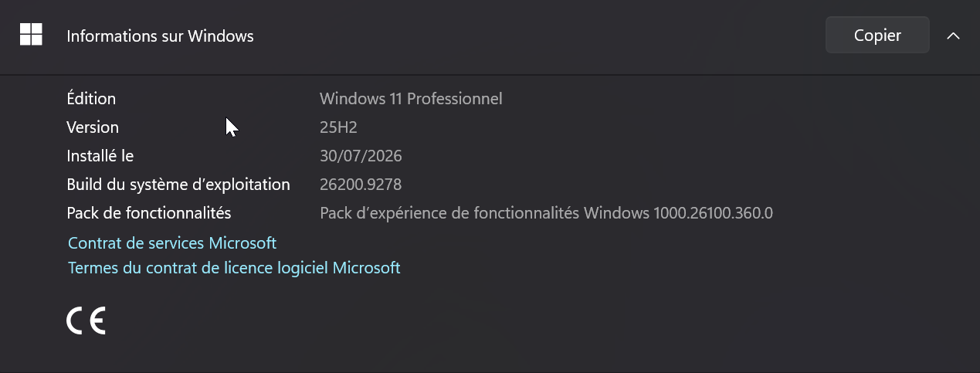This screenshot has height=373, width=980.
Task: Select the Installé le label
Action: (100, 156)
